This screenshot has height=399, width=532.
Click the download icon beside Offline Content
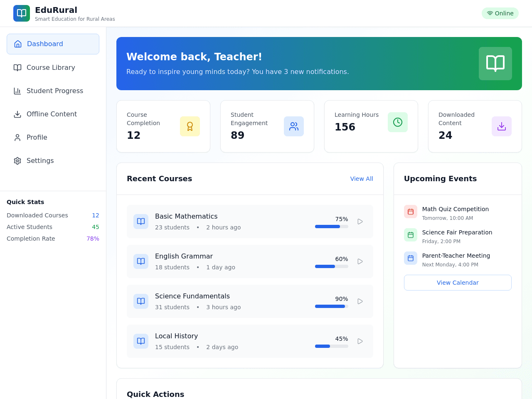coord(17,114)
